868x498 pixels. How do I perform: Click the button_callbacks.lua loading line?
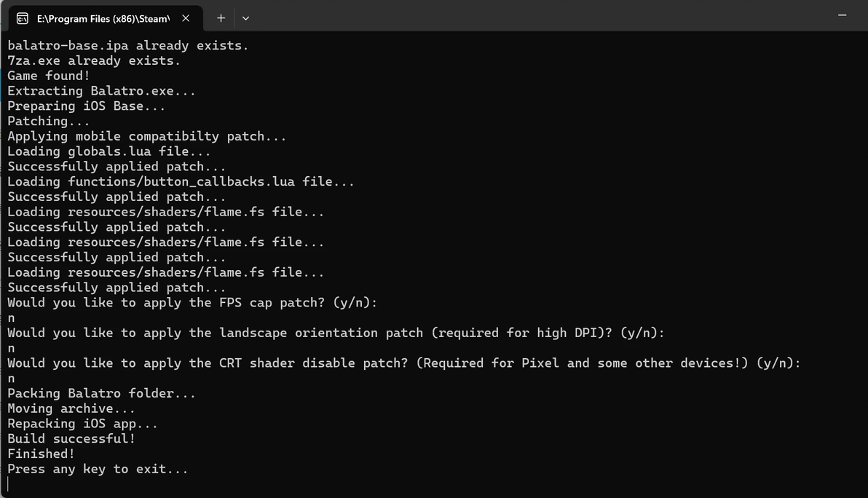pos(181,181)
